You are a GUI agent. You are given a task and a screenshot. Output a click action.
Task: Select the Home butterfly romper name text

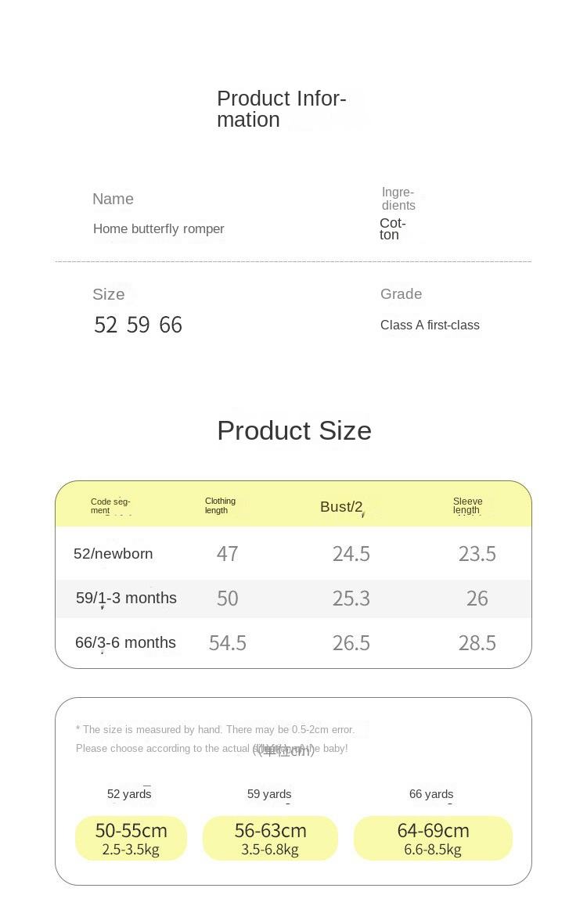click(159, 228)
